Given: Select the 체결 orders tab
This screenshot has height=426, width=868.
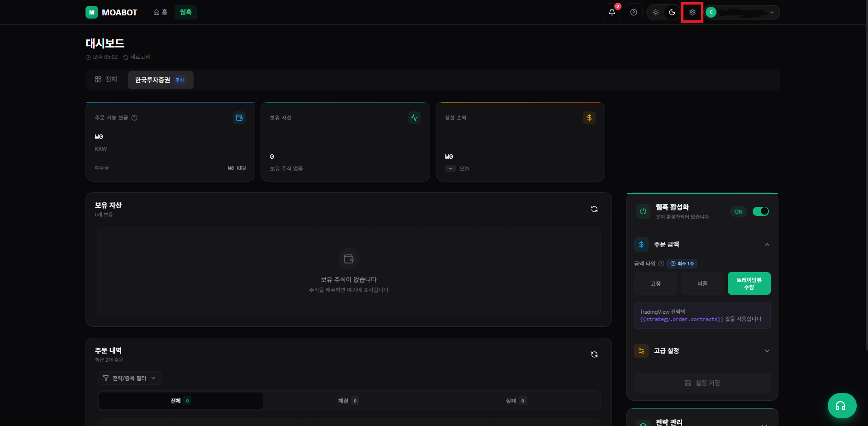Looking at the screenshot, I should (x=348, y=401).
